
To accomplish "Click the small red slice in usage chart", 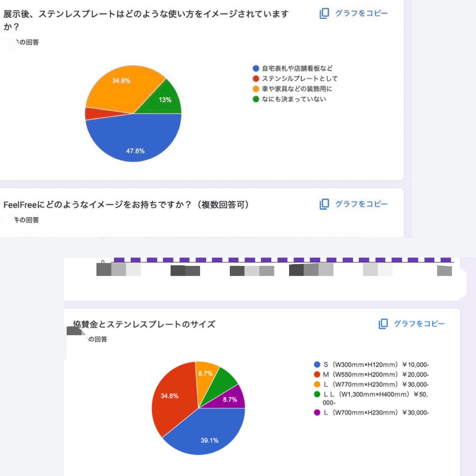I will 99,114.
